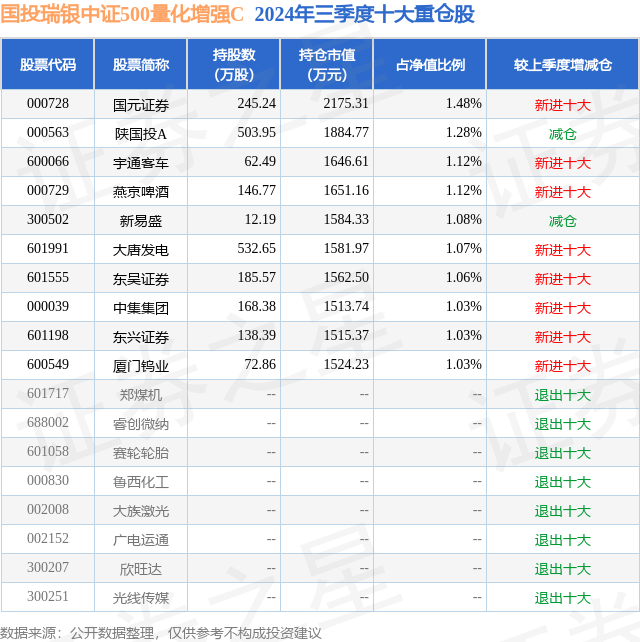Click 新进十大 in 厦门钨业 row

coord(563,367)
